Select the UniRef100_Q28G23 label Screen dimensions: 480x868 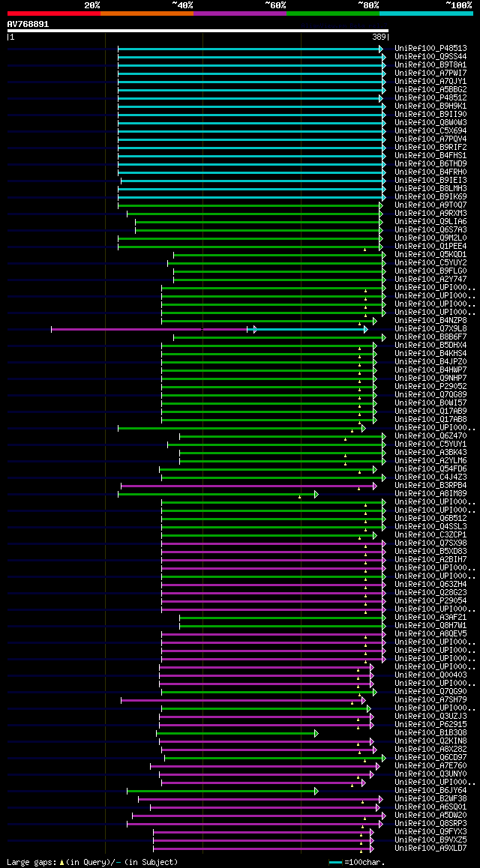(430, 593)
